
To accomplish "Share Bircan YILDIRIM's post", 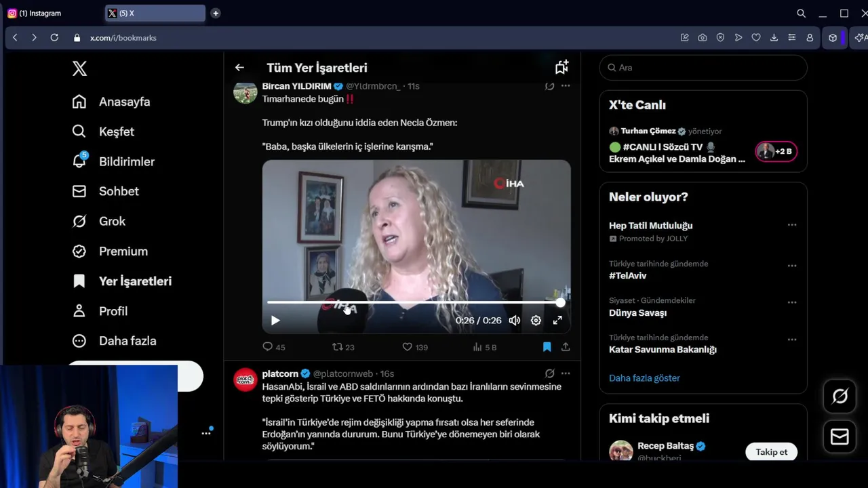I will pos(566,347).
